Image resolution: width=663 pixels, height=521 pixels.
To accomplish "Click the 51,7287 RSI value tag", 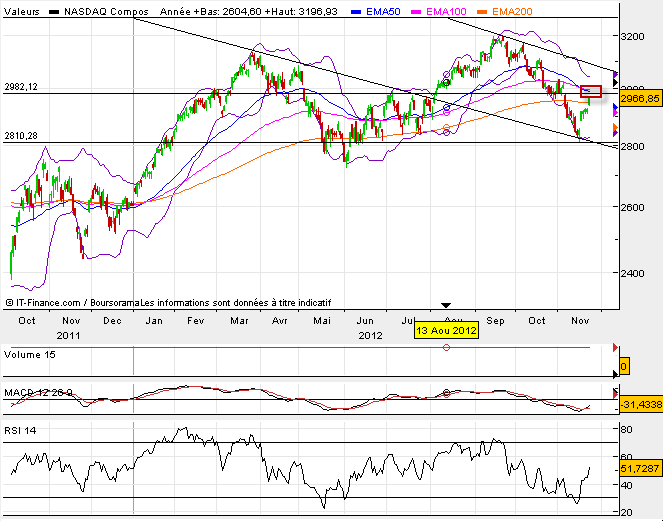I will pos(640,467).
